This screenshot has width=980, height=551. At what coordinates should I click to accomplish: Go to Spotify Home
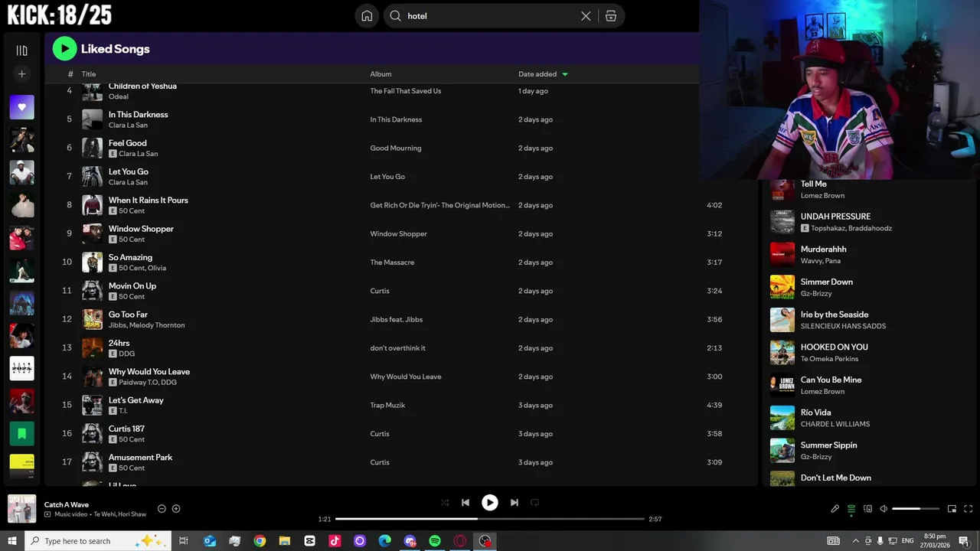click(367, 16)
